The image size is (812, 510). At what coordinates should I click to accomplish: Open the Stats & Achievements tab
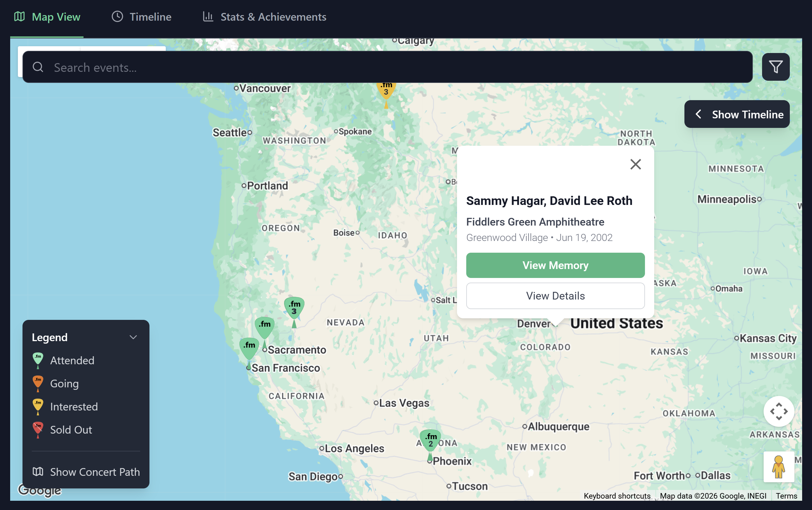click(264, 17)
